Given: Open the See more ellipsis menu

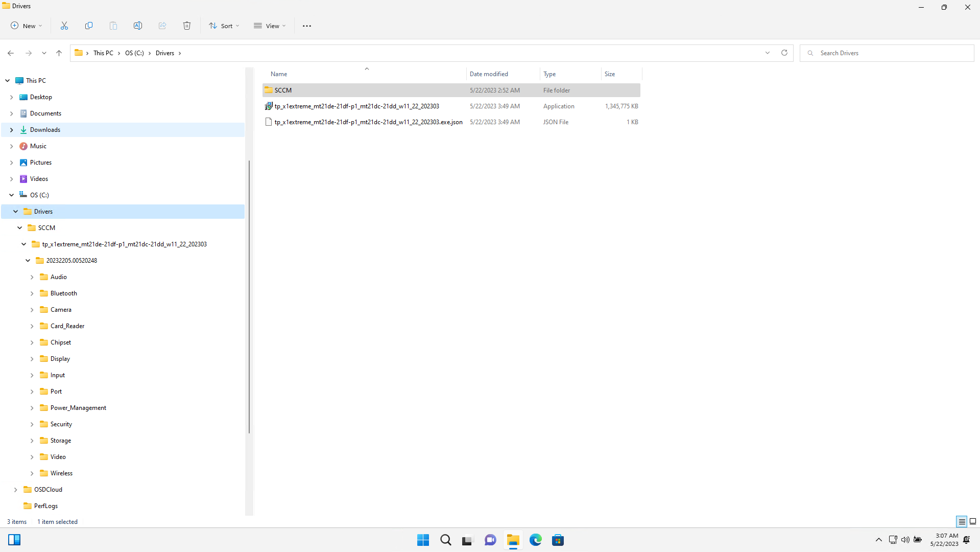Looking at the screenshot, I should click(x=307, y=26).
